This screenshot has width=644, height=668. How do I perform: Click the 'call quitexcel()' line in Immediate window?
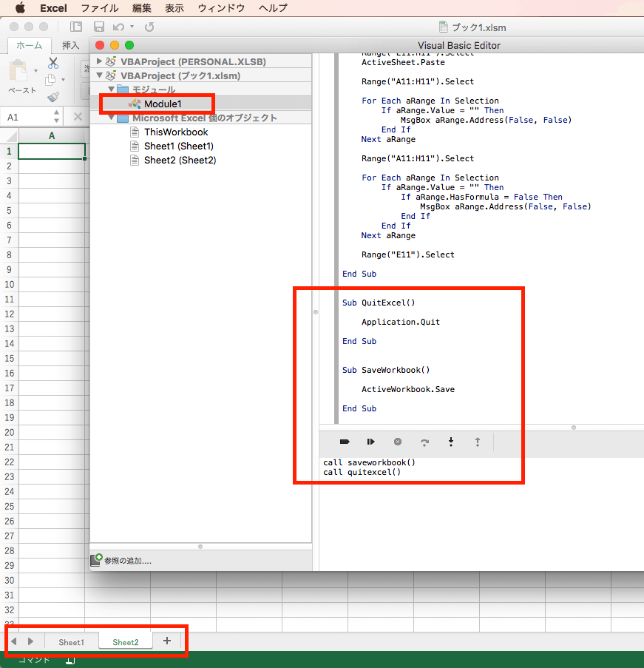click(x=362, y=472)
